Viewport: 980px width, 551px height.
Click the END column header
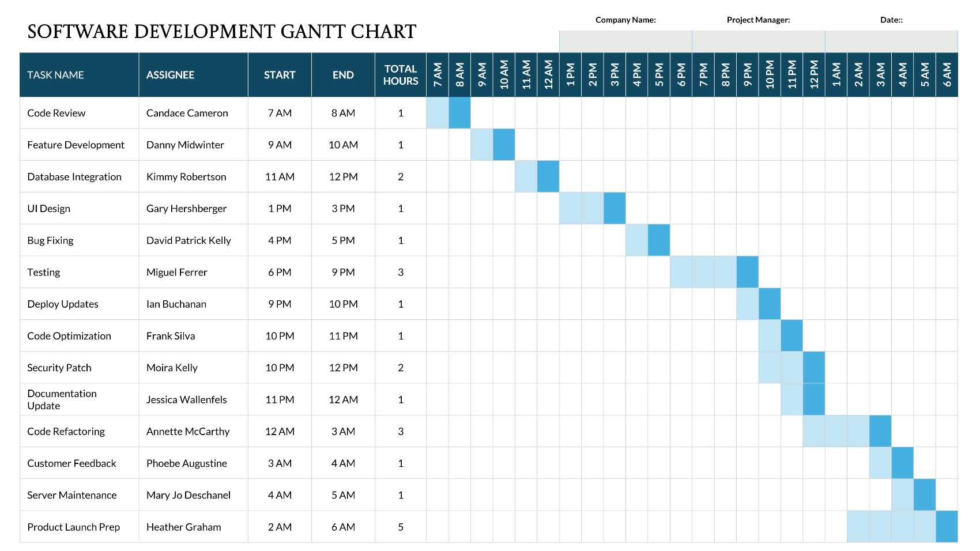point(343,75)
